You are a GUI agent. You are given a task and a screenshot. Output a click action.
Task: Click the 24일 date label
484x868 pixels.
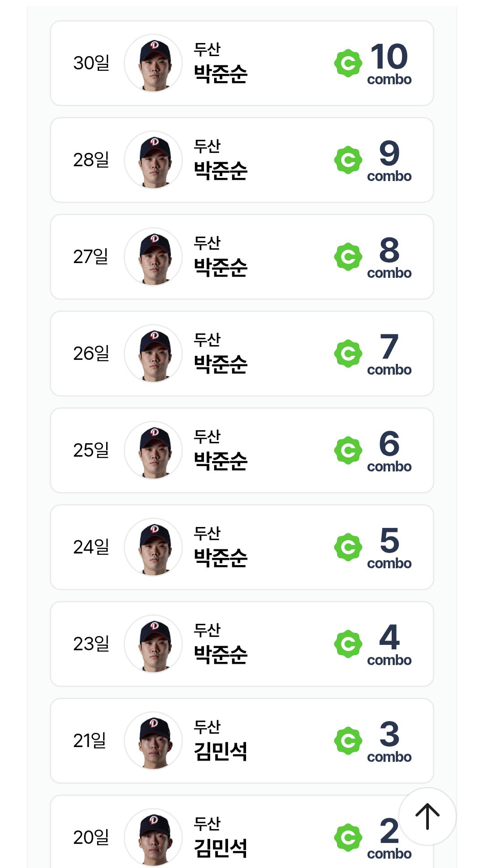[x=91, y=547]
